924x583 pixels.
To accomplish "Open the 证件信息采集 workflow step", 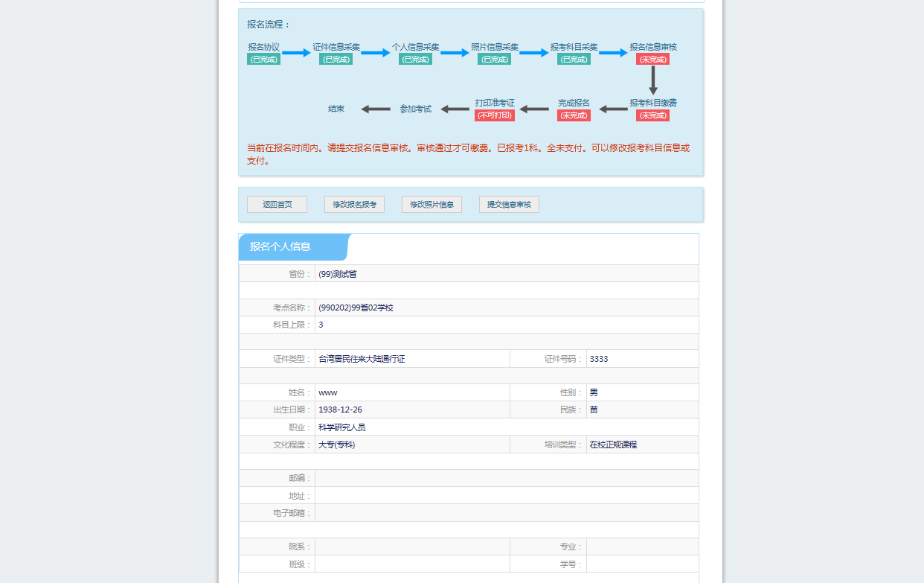I will [336, 47].
